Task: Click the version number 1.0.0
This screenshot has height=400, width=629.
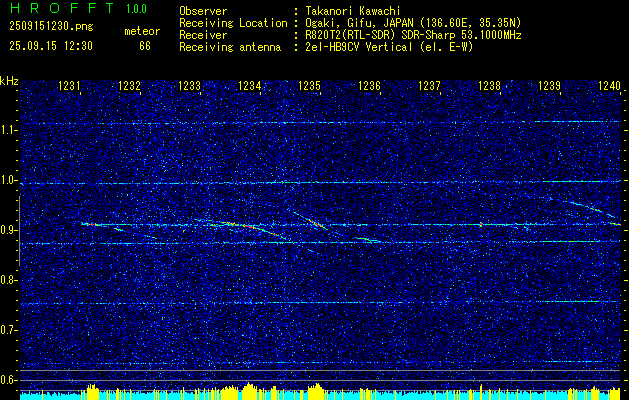Action: coord(136,9)
